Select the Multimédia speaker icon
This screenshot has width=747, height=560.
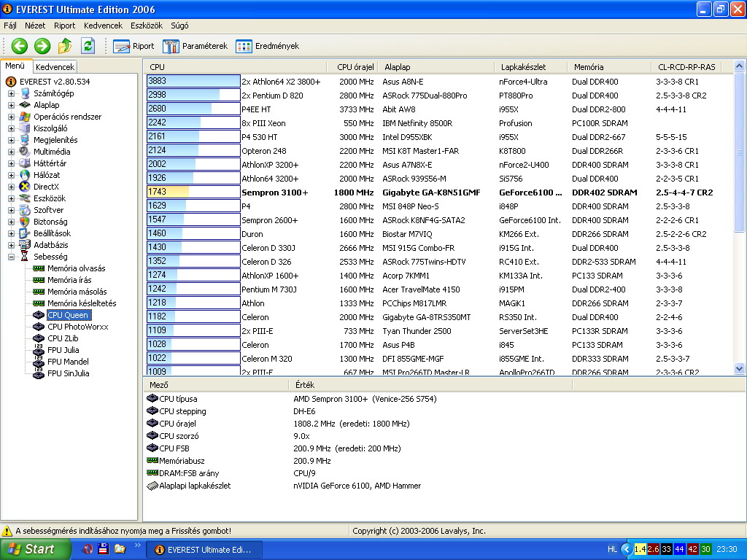(x=25, y=152)
